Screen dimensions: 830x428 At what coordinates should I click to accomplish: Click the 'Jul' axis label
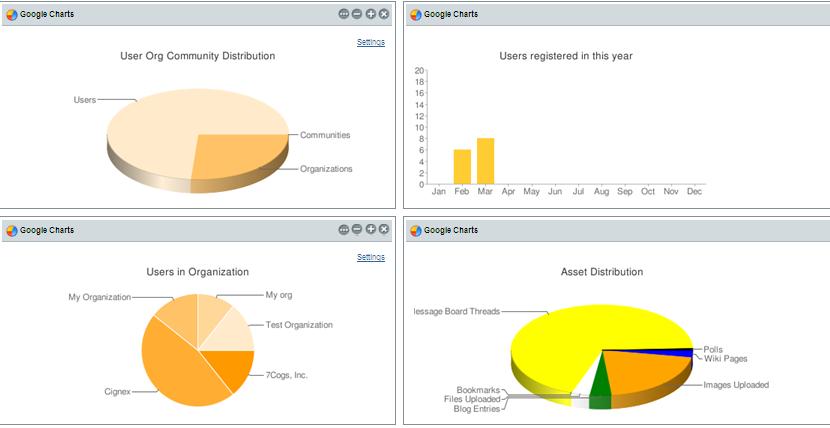[x=578, y=192]
